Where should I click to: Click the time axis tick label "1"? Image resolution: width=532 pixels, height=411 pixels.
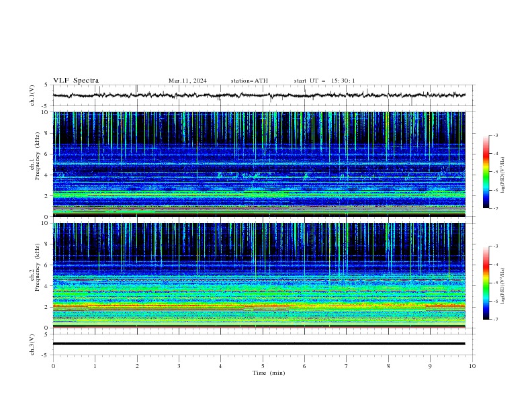pyautogui.click(x=95, y=366)
